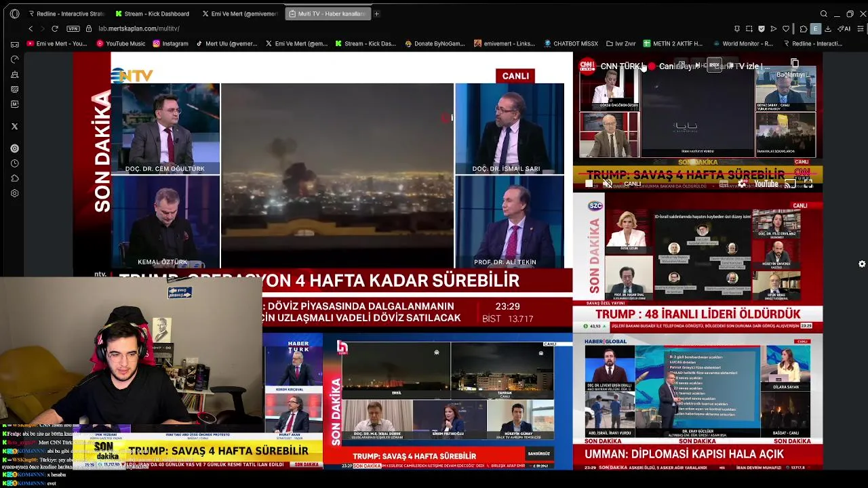The height and width of the screenshot is (488, 868).
Task: Click the E extension button in toolbar
Action: click(x=816, y=28)
